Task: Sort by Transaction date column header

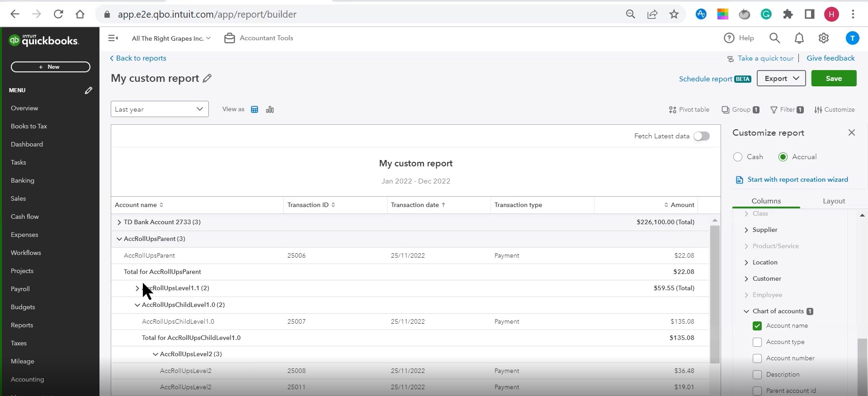Action: [418, 205]
